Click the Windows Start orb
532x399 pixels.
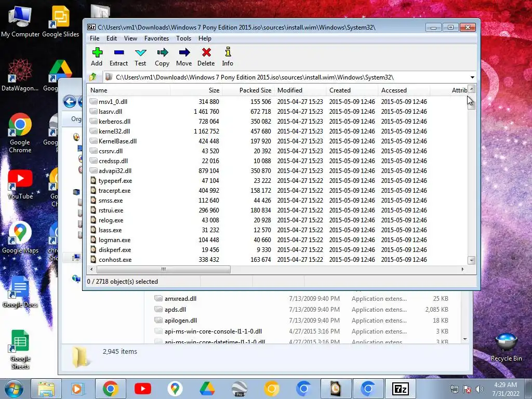coord(14,389)
